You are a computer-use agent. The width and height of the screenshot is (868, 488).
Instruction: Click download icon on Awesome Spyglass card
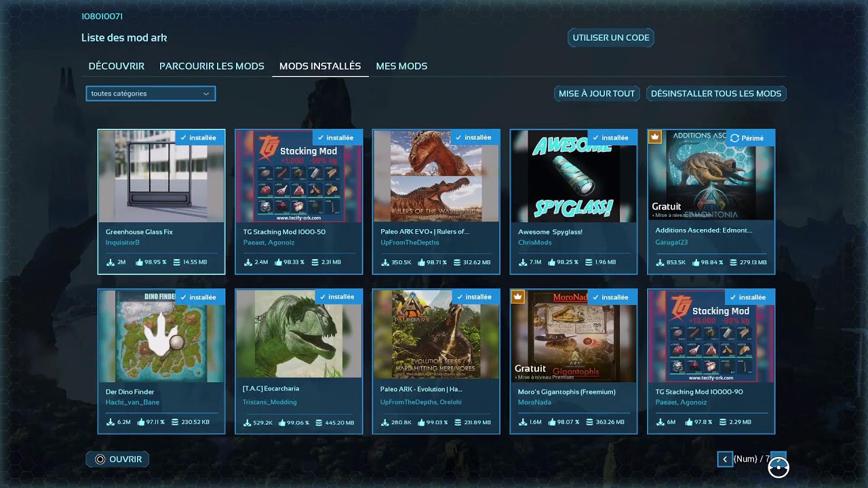(x=524, y=262)
